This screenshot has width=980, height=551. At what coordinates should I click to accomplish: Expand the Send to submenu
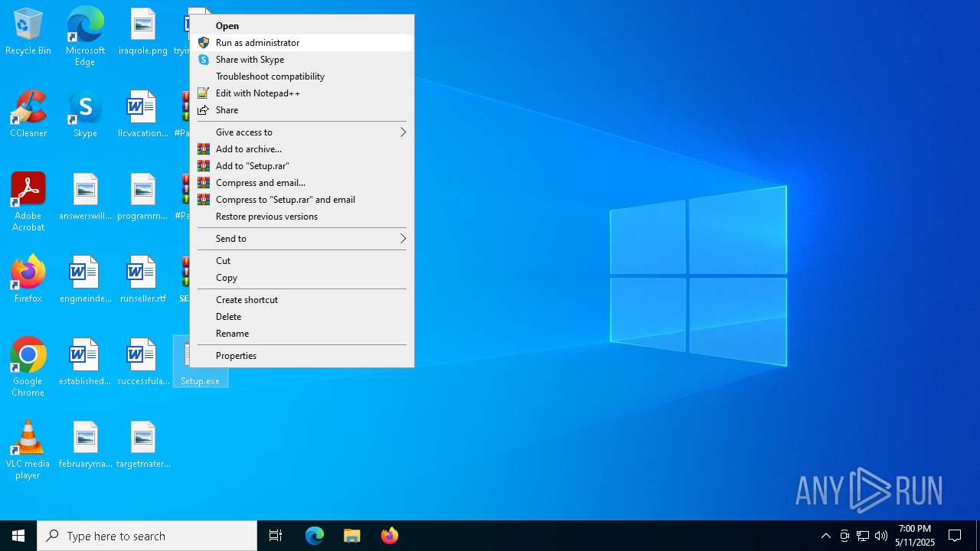302,239
